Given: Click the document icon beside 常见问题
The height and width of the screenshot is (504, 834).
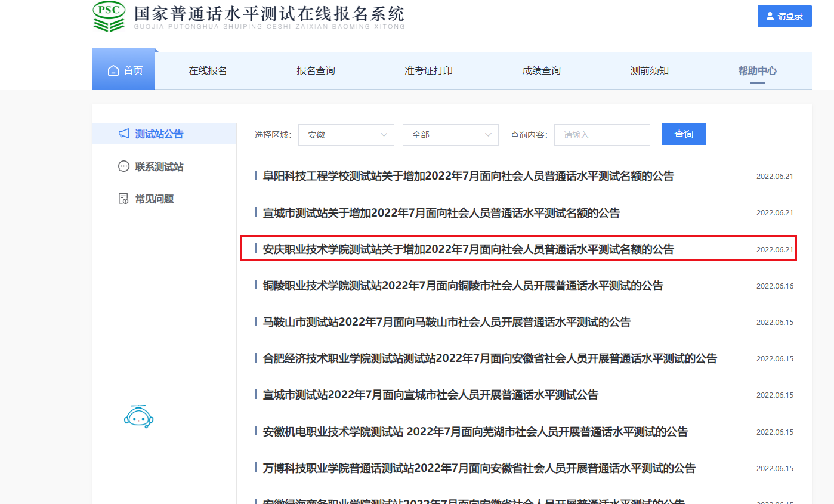Looking at the screenshot, I should [x=123, y=199].
